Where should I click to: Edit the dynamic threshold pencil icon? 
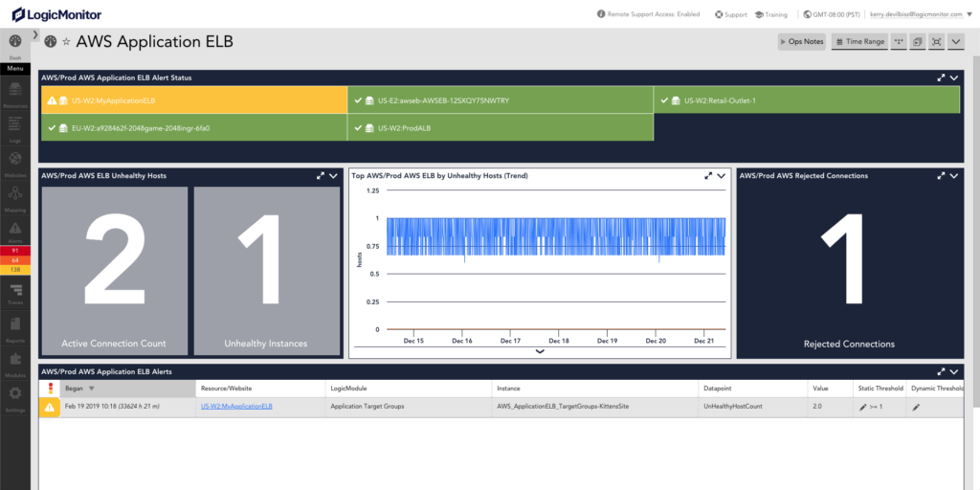click(x=916, y=407)
